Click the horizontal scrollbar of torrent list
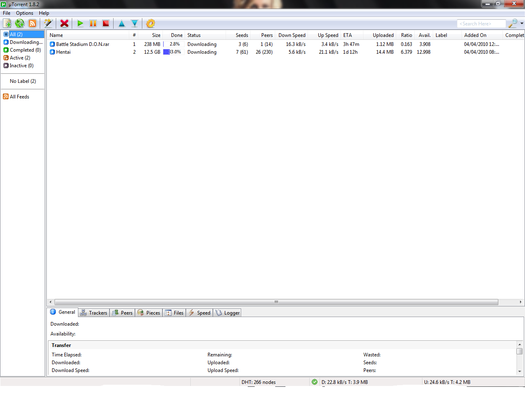This screenshot has width=525, height=420. 276,302
